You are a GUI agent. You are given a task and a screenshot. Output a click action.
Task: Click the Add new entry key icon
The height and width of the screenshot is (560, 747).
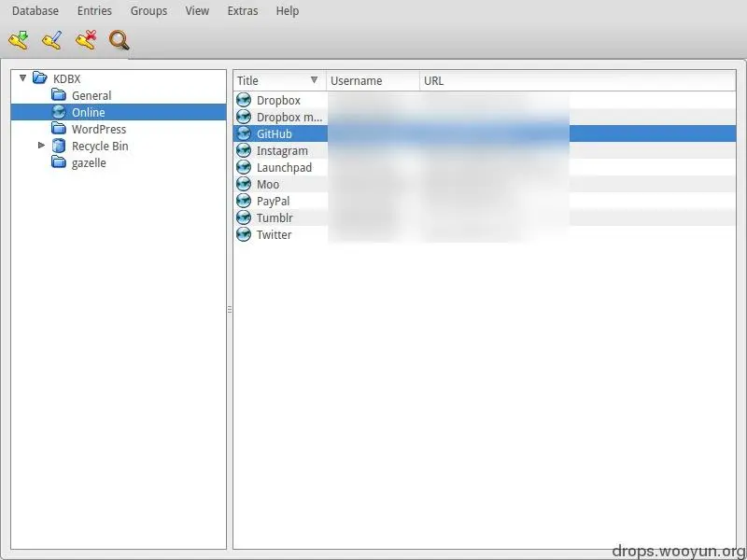coord(19,40)
